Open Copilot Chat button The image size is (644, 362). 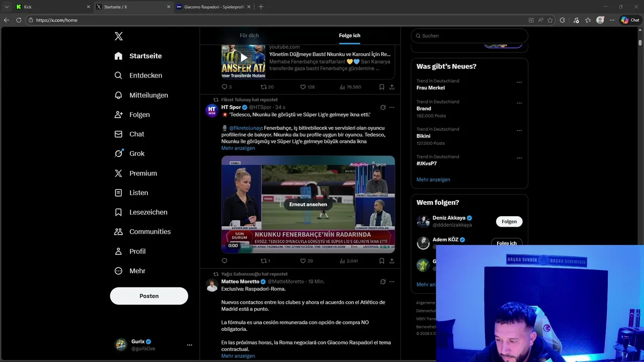point(630,20)
